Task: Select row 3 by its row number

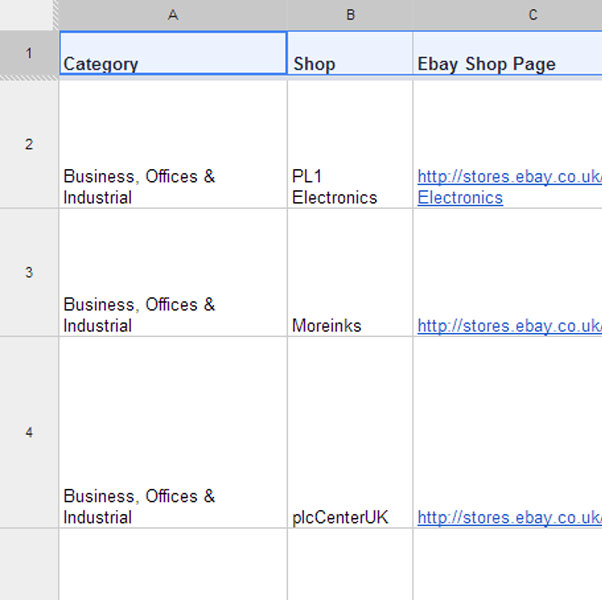Action: click(x=29, y=272)
